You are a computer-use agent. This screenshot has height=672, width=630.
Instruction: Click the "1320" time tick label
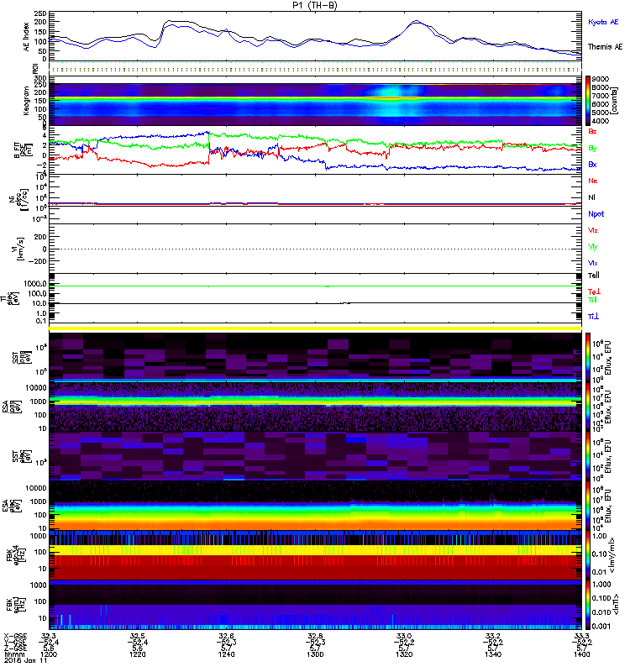tap(404, 654)
